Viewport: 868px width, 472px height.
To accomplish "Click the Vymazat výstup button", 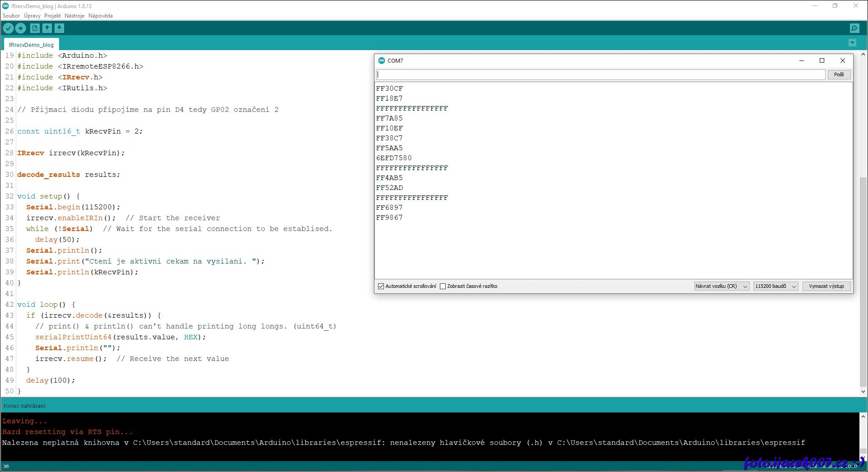I will (826, 286).
